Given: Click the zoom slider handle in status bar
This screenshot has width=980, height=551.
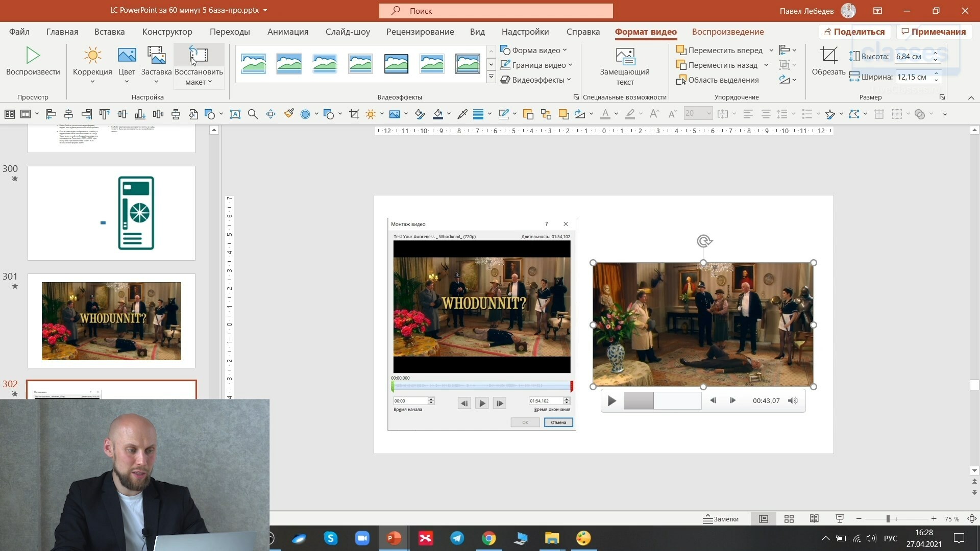Looking at the screenshot, I should point(888,519).
